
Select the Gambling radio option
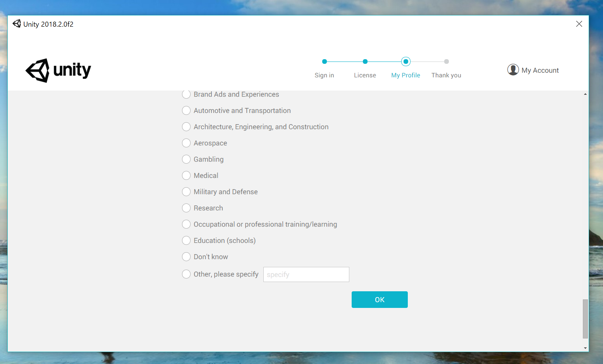[x=186, y=159]
